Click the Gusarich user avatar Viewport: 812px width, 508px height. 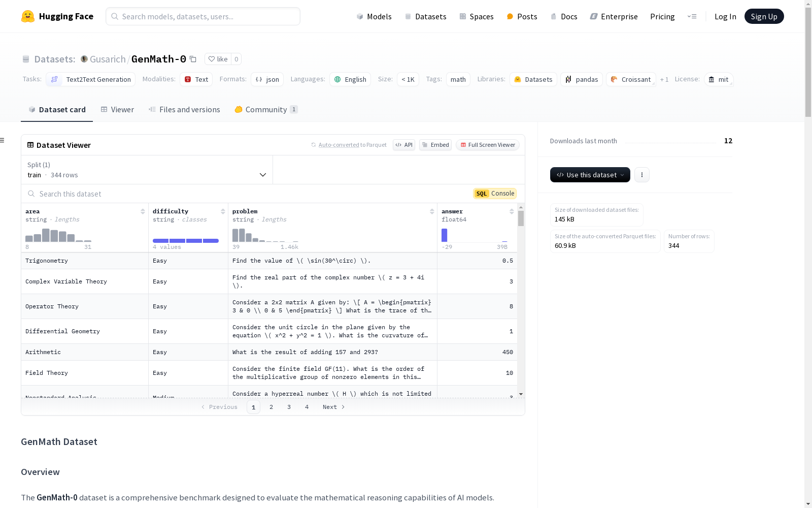[84, 59]
